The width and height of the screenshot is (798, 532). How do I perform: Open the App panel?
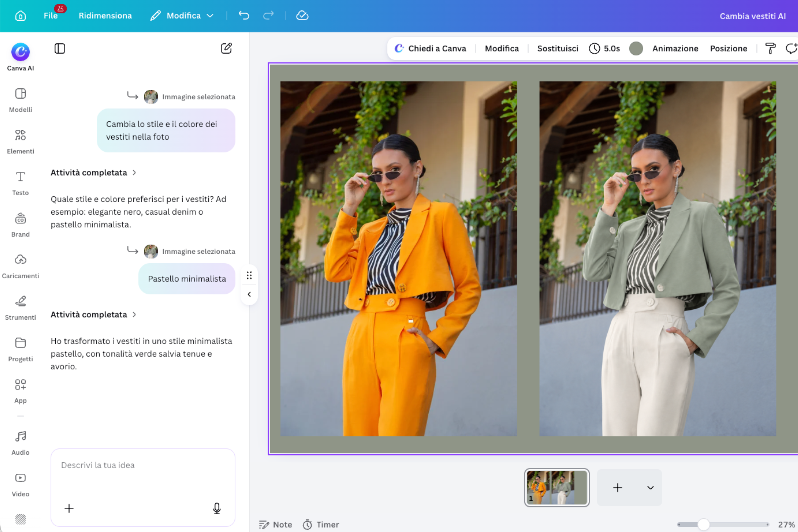(20, 391)
